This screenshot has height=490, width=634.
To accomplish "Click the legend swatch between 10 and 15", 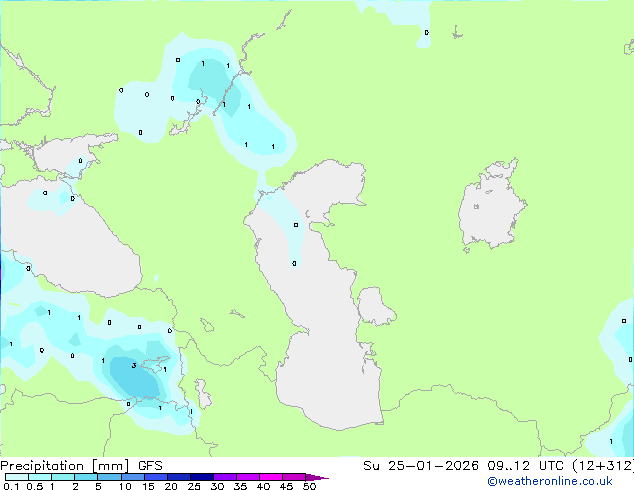I will click(x=132, y=477).
